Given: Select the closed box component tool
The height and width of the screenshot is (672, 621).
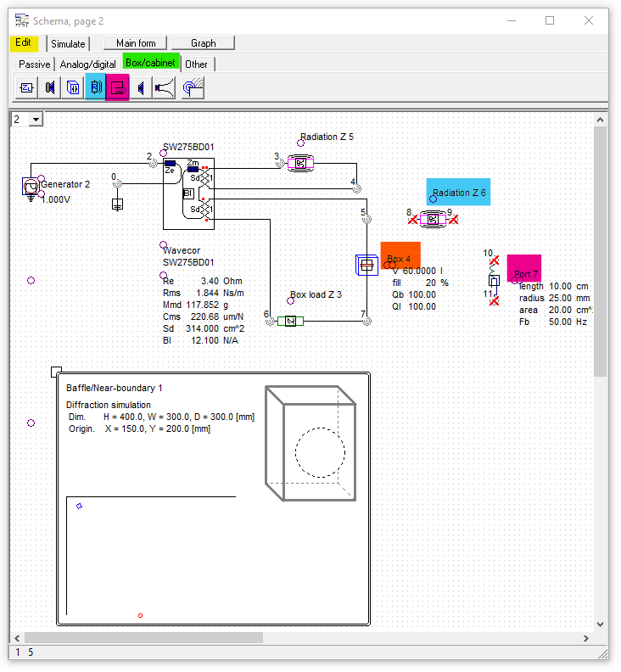Looking at the screenshot, I should [73, 87].
